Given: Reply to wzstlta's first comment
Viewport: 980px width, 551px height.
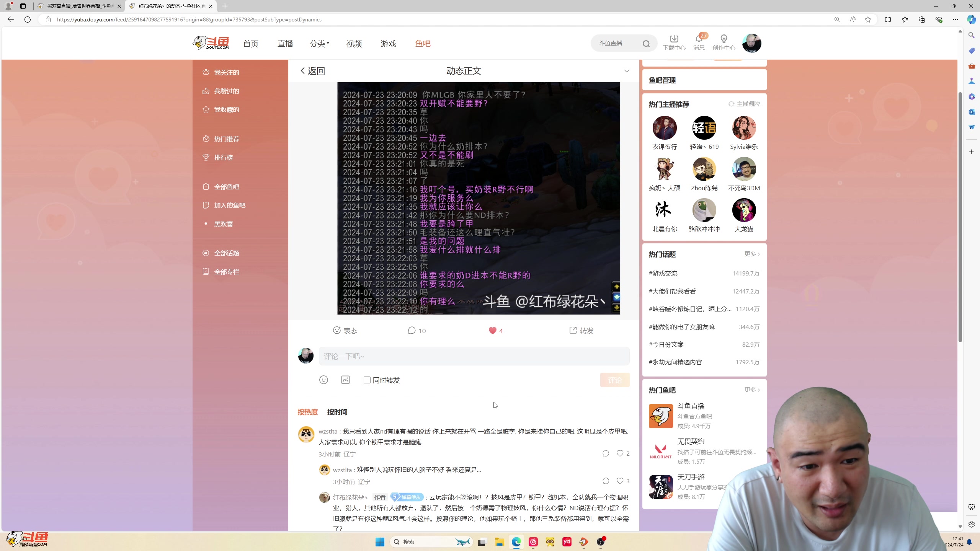Looking at the screenshot, I should pyautogui.click(x=606, y=453).
